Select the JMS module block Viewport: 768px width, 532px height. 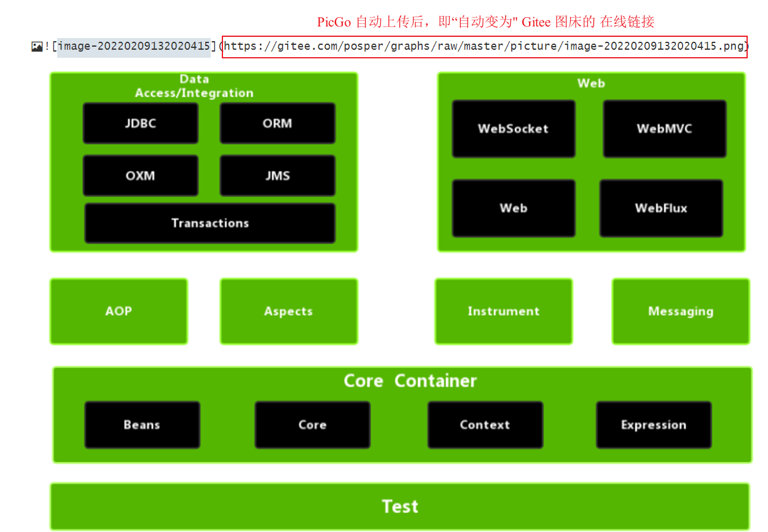coord(277,176)
